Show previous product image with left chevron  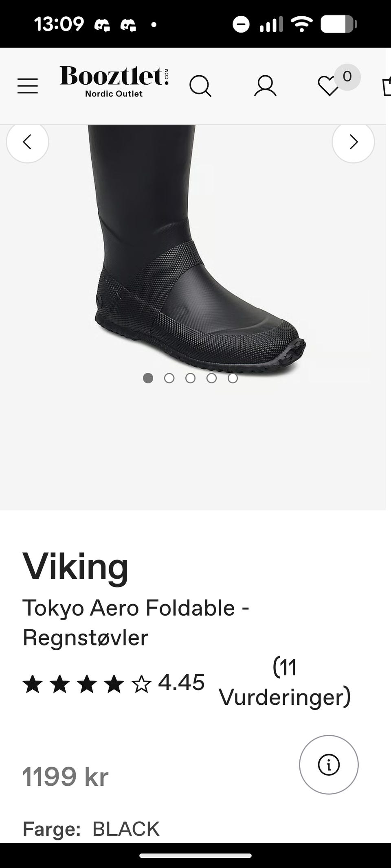[27, 142]
